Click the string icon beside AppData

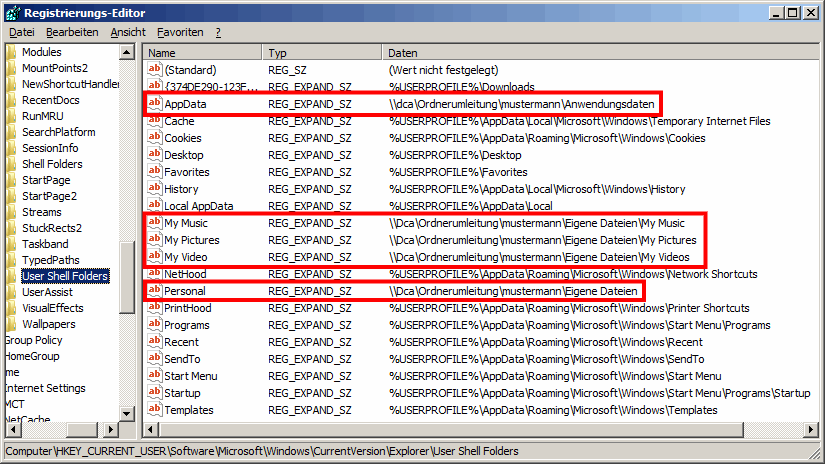(x=154, y=104)
